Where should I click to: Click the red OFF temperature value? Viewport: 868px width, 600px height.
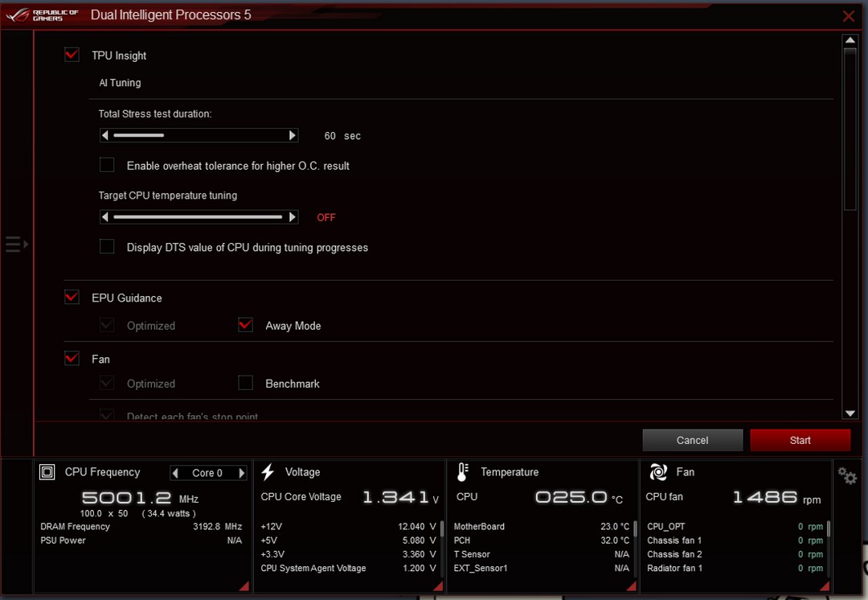pos(326,217)
